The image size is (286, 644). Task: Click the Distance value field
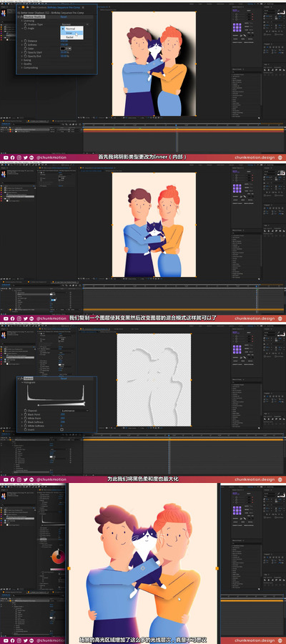(64, 41)
